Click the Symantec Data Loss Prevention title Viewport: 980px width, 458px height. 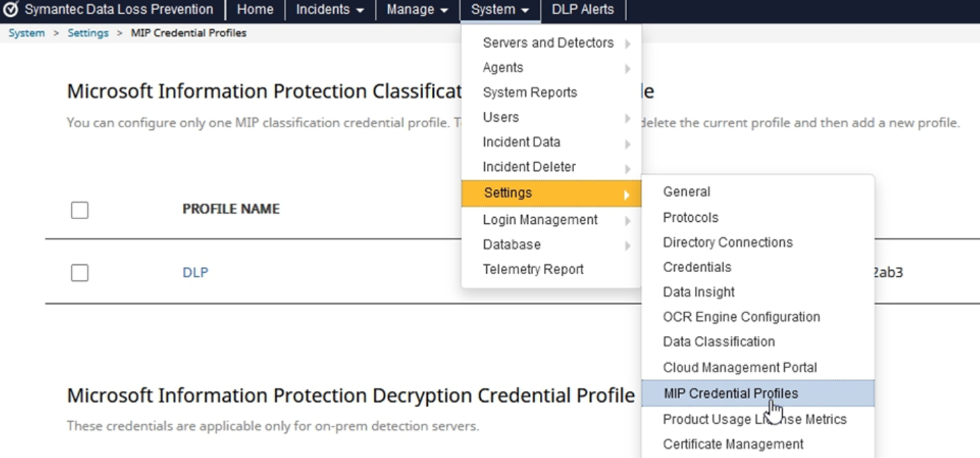[119, 10]
